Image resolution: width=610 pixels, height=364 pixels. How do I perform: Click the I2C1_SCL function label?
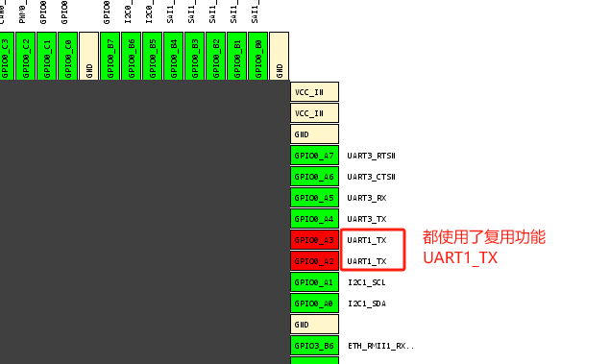367,282
